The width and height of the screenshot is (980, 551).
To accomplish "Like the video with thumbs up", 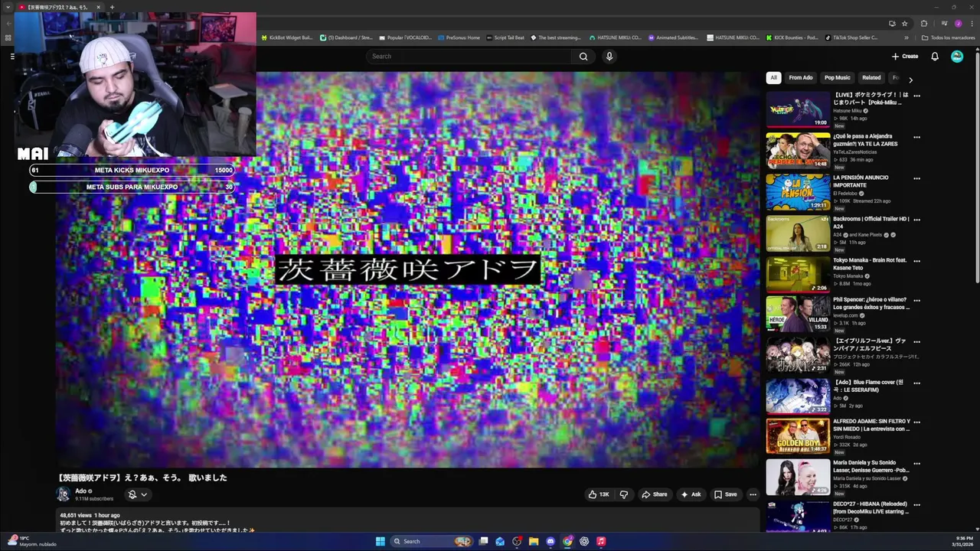I will tap(599, 494).
